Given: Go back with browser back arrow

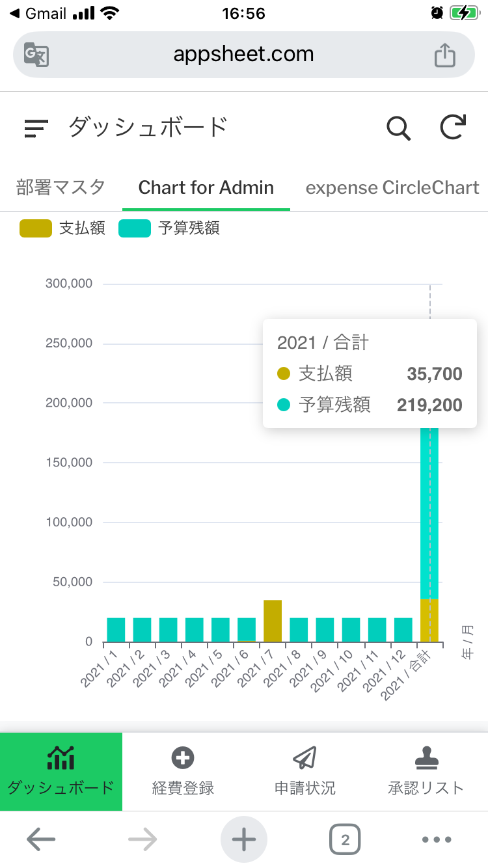Looking at the screenshot, I should point(41,839).
